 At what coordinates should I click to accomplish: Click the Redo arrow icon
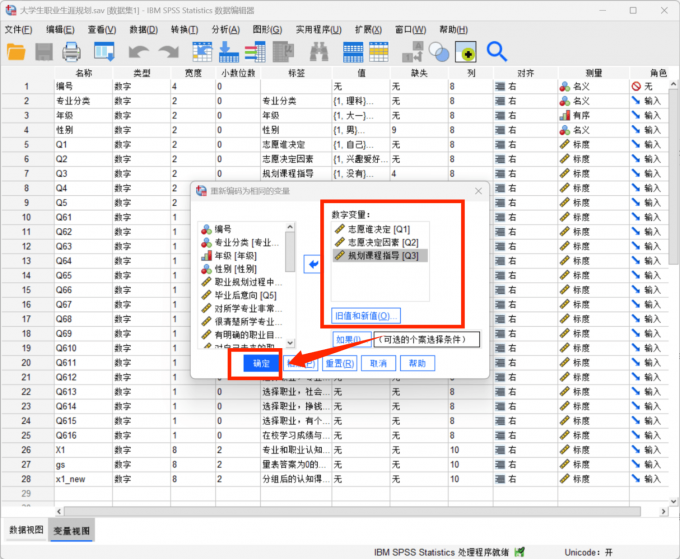[x=169, y=52]
